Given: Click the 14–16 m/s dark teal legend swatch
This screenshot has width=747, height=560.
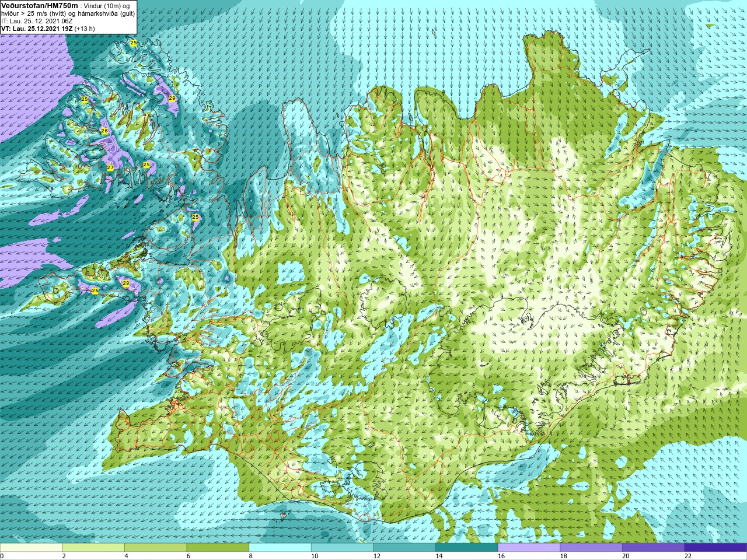Looking at the screenshot, I should pyautogui.click(x=467, y=548).
